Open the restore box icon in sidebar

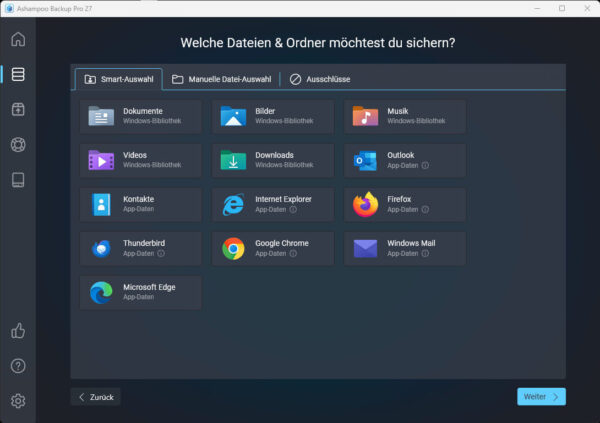(18, 109)
